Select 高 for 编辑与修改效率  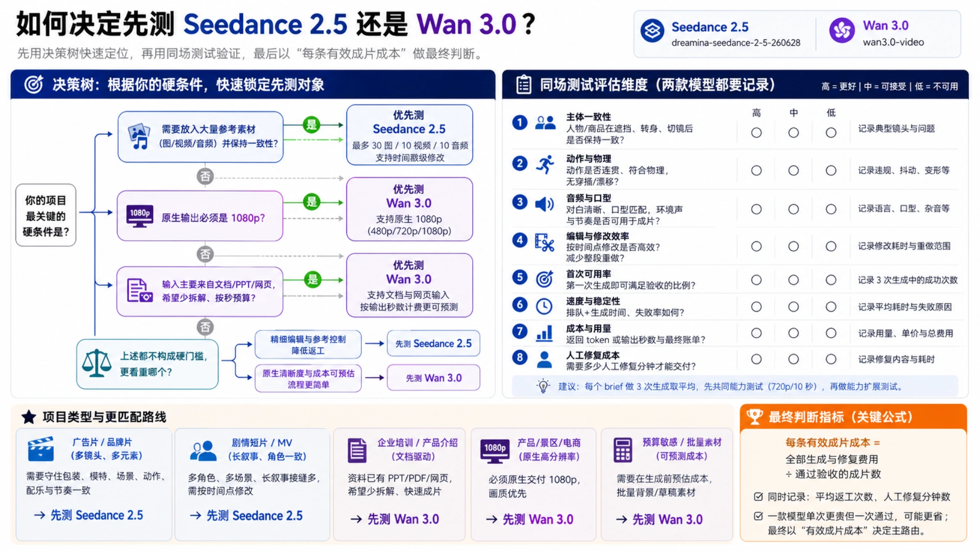757,246
